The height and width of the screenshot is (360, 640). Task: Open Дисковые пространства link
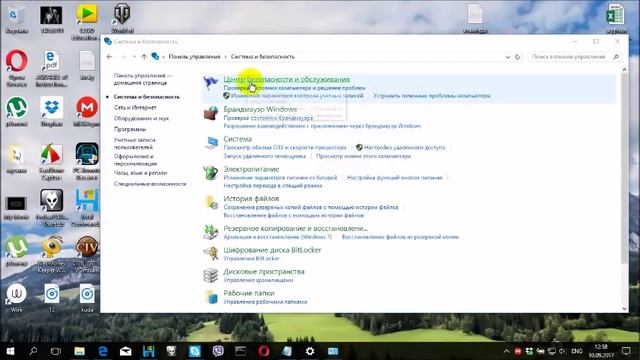coord(264,271)
